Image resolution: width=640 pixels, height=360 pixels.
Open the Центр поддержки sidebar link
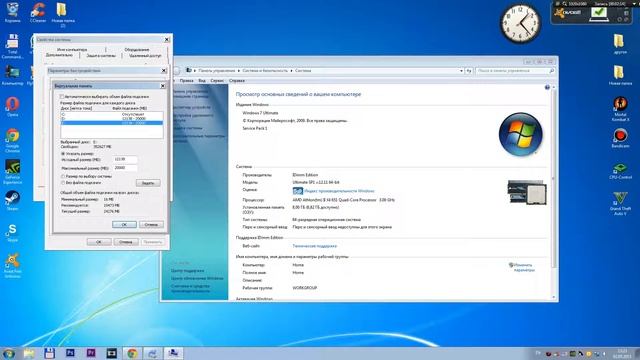click(187, 271)
